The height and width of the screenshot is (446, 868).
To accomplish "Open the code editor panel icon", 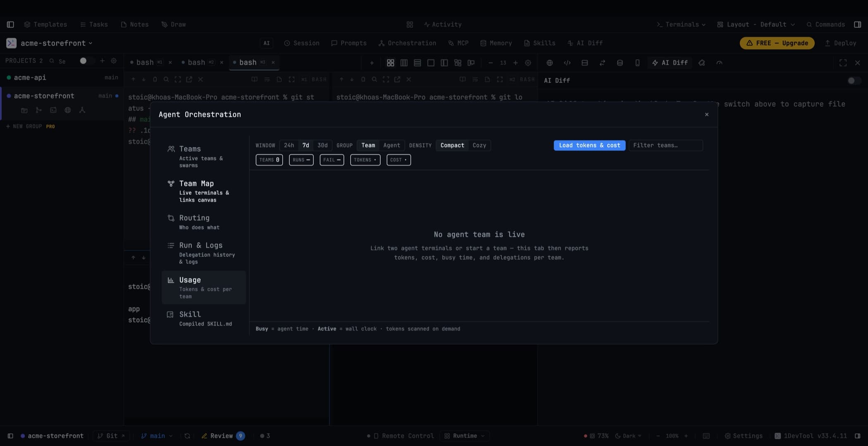I will [x=567, y=63].
